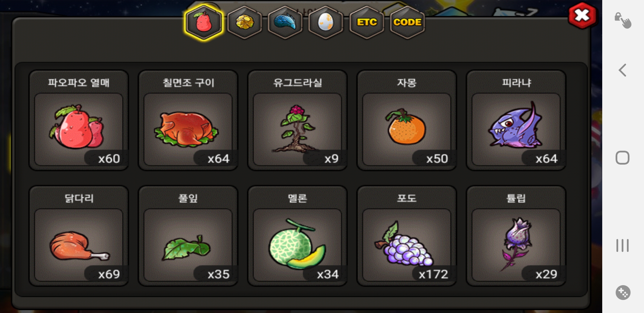Switch to the ETC tab
Screen dimensions: 644x313
367,23
